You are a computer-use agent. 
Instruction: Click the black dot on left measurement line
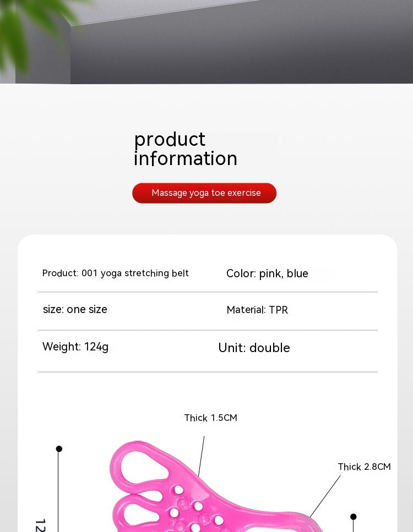click(x=59, y=449)
